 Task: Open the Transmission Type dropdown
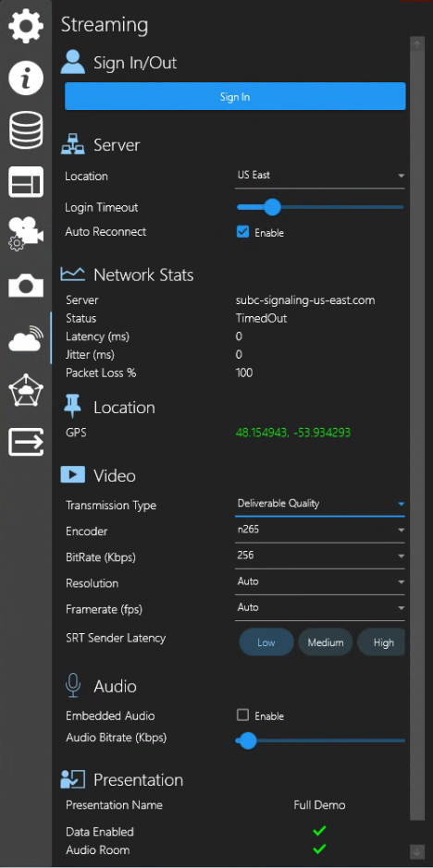tap(320, 504)
